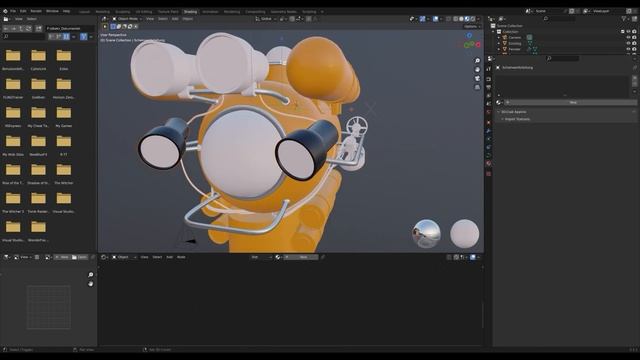Click the HDRI preview sphere in the viewport
The image size is (640, 360).
(x=427, y=233)
